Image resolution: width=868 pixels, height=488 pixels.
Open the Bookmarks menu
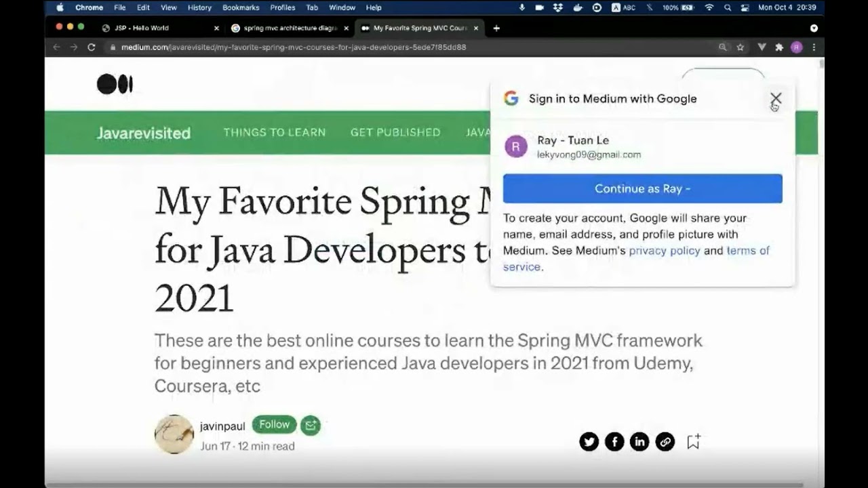[241, 7]
